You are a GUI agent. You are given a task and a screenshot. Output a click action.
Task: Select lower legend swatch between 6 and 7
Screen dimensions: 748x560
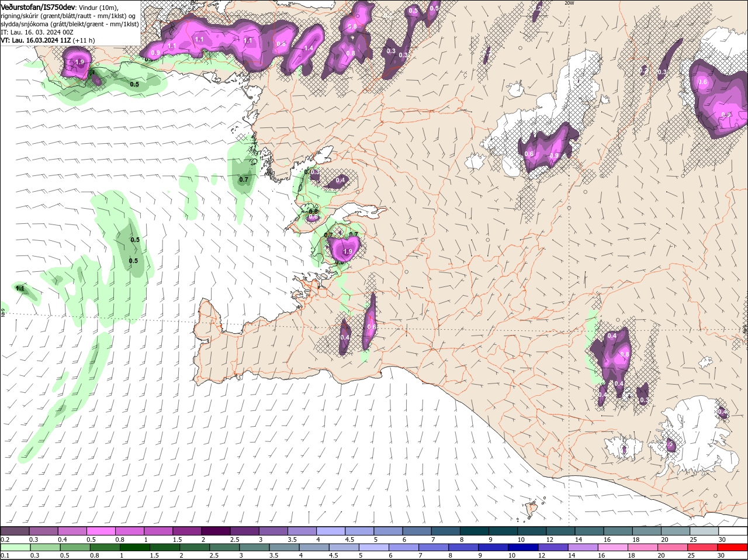(404, 547)
